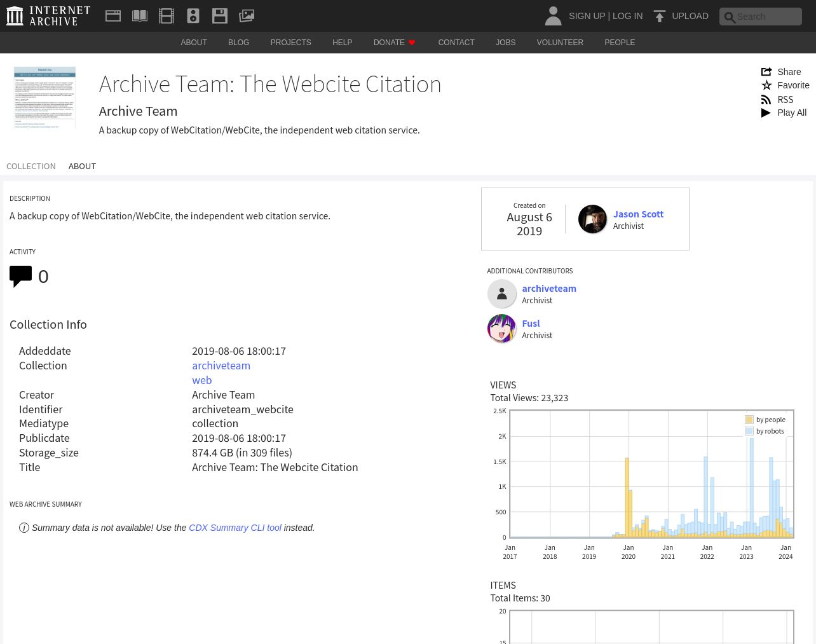This screenshot has height=644, width=816.
Task: Open the People menu item
Action: pos(620,43)
